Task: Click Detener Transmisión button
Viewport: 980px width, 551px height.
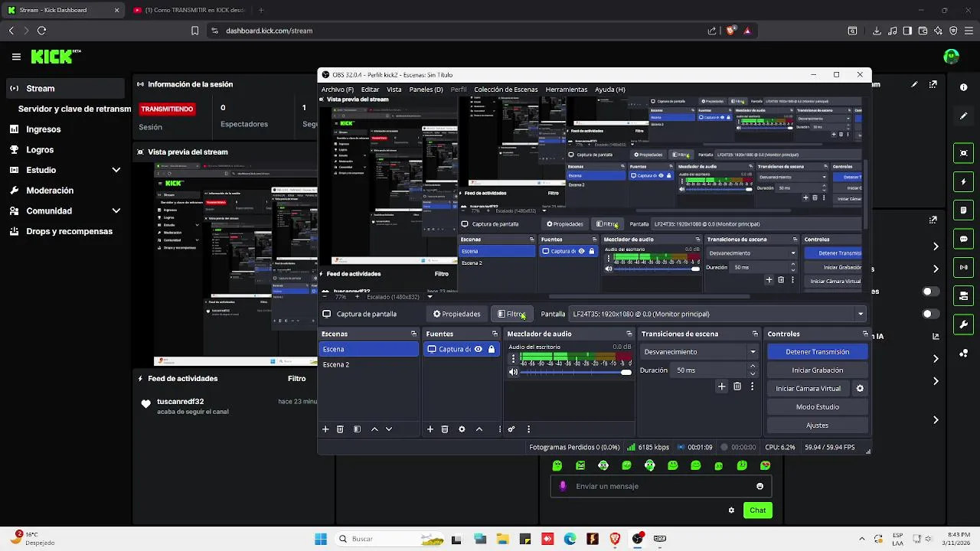Action: pyautogui.click(x=817, y=352)
